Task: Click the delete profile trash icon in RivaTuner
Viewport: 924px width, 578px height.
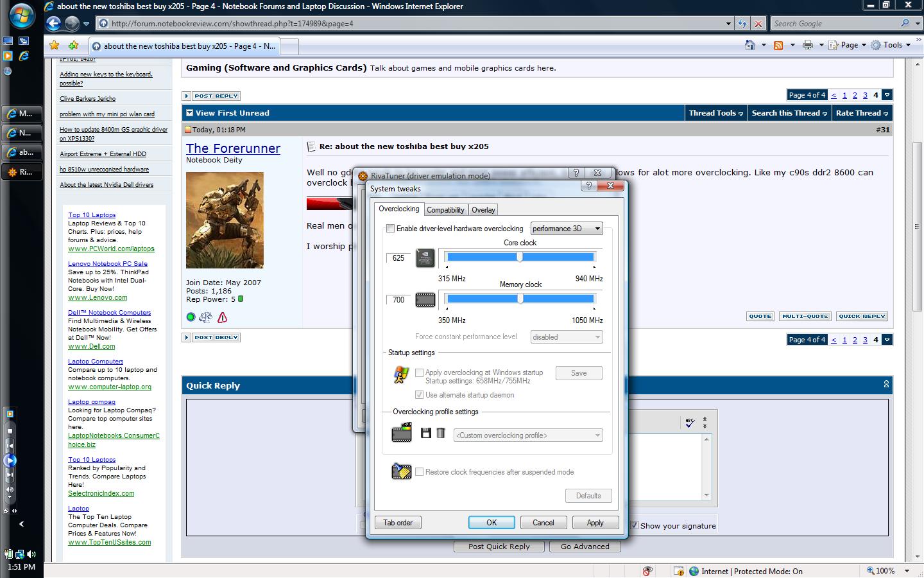Action: [x=441, y=433]
